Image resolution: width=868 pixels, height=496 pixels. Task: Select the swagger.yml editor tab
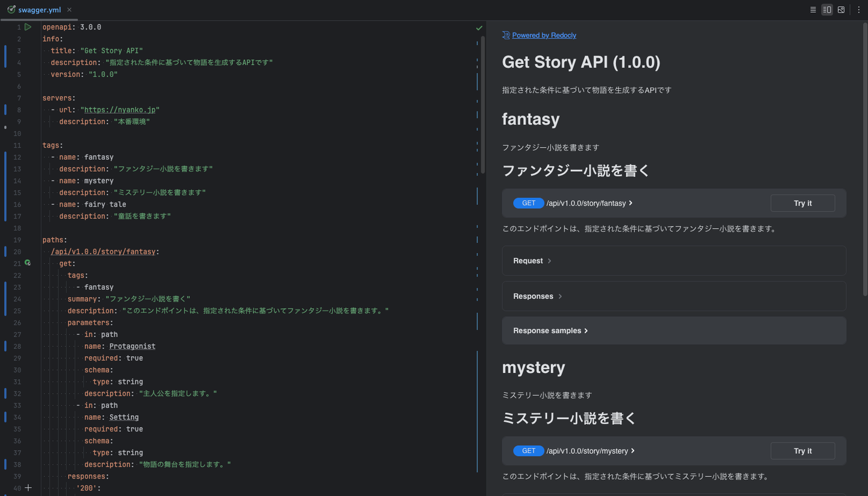click(x=39, y=10)
